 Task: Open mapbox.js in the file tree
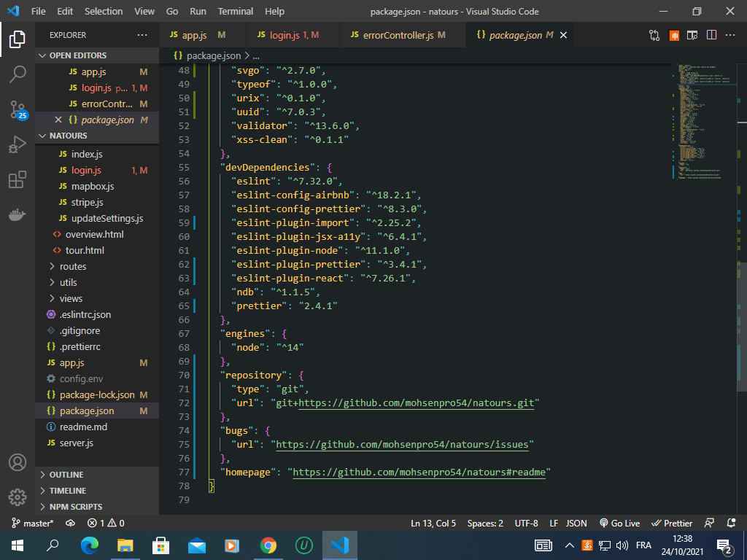pos(97,186)
